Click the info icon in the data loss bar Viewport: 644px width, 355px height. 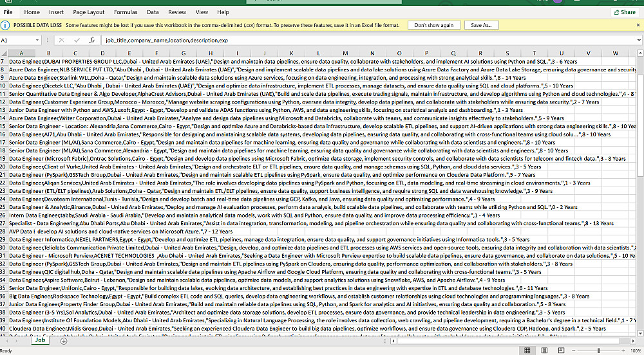tap(5, 26)
